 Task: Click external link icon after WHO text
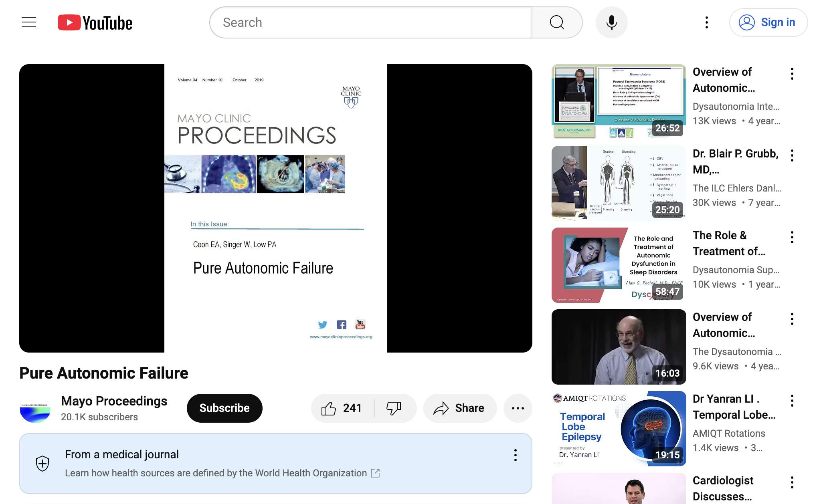pyautogui.click(x=375, y=473)
